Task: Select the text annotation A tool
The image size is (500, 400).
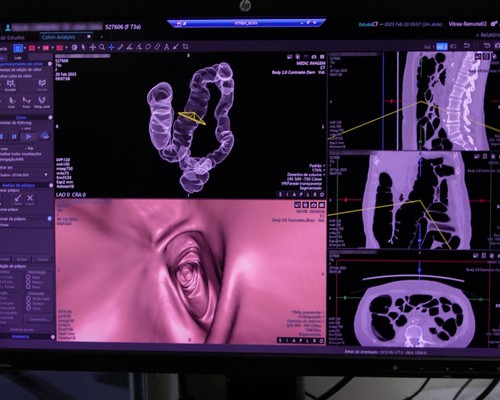Action: click(x=166, y=47)
